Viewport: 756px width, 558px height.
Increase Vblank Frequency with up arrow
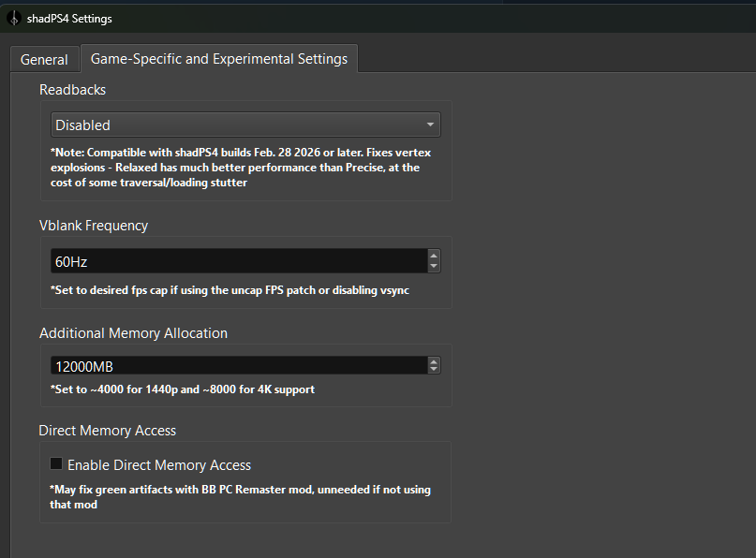point(434,256)
